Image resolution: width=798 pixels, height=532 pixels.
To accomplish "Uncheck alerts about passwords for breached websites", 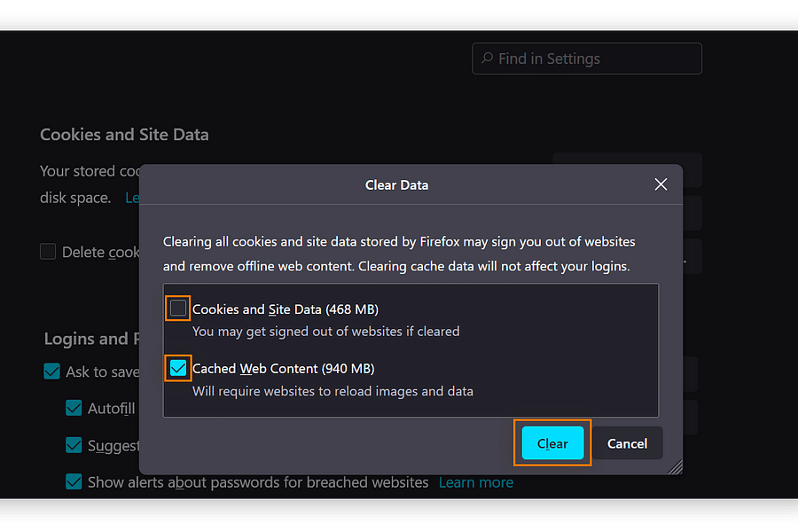I will [x=73, y=482].
